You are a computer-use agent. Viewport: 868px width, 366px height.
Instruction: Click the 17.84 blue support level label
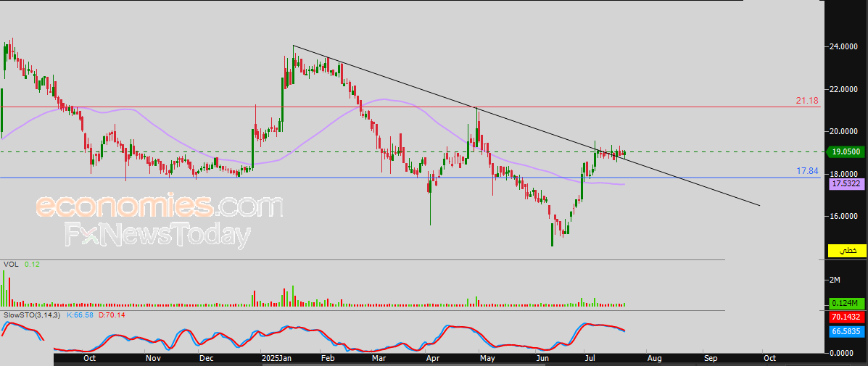point(807,171)
